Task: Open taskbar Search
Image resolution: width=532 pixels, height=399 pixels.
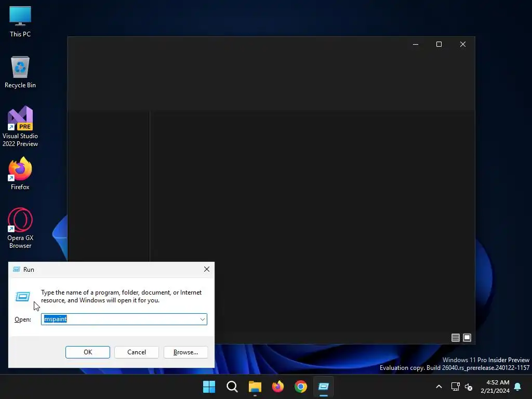Action: pos(232,387)
